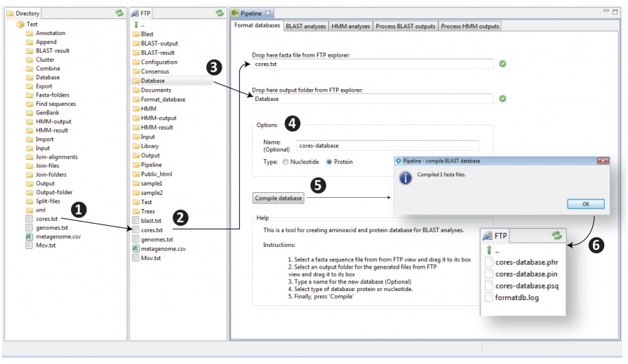Switch to the BLAST analyses tab

[305, 26]
